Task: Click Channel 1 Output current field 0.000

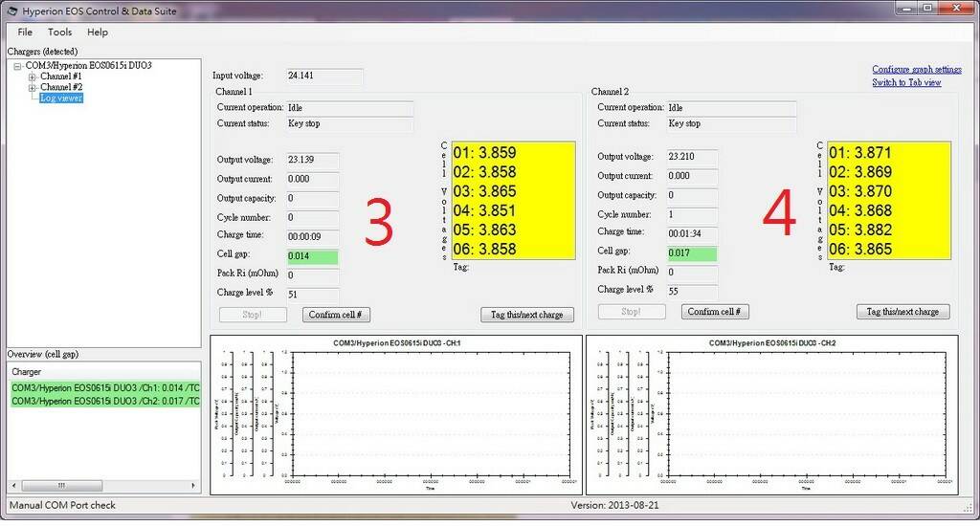Action: (x=313, y=179)
